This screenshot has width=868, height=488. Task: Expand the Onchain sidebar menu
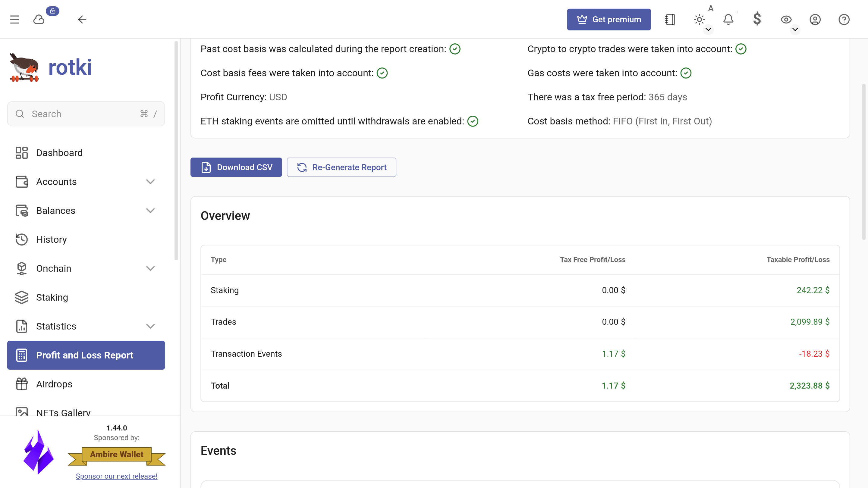(x=86, y=268)
